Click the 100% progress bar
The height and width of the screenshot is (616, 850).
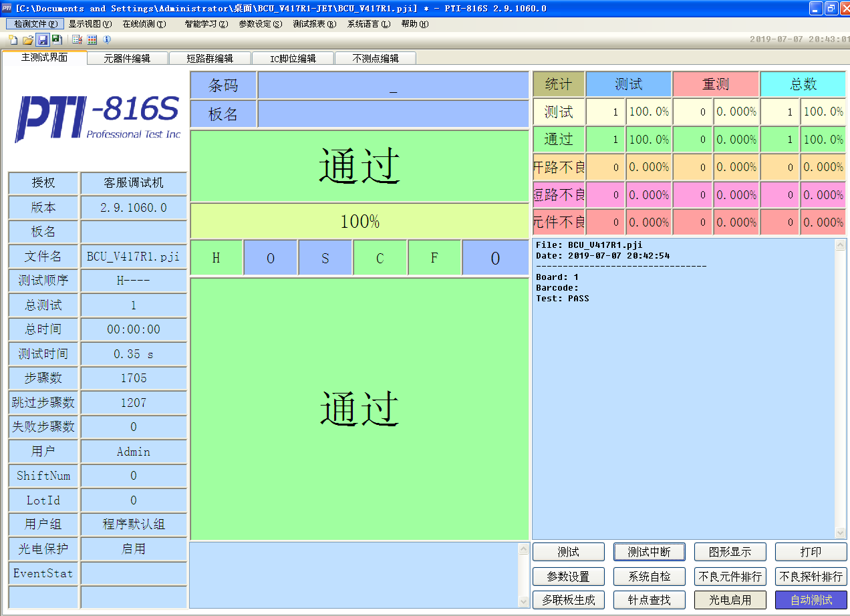click(x=360, y=221)
